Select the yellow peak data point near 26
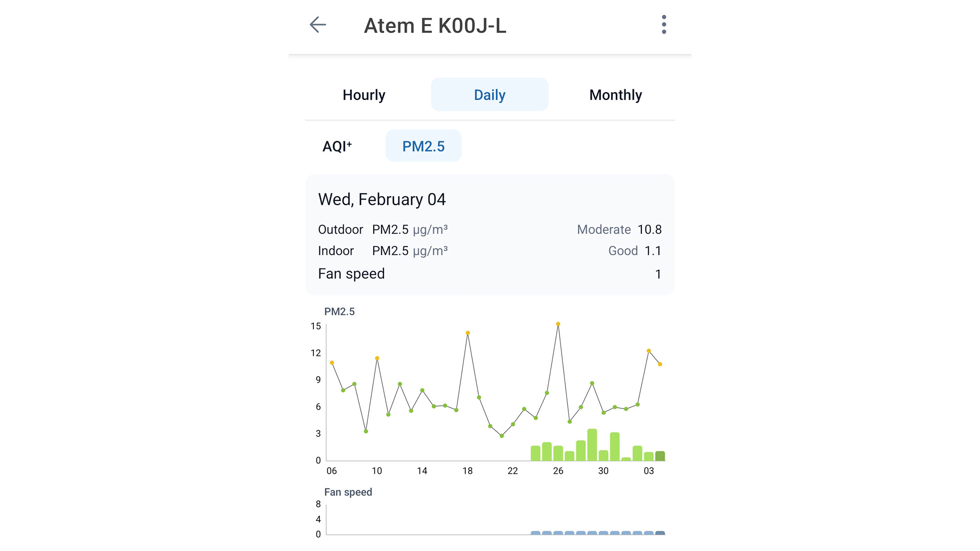 [558, 324]
